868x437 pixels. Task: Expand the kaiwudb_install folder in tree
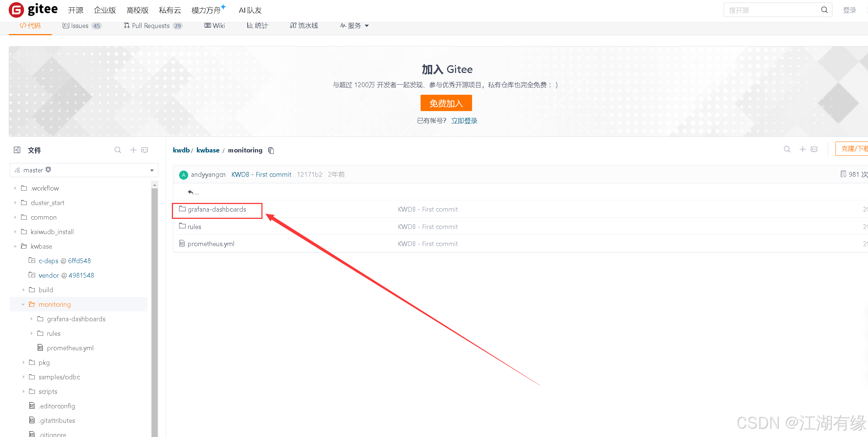click(x=15, y=232)
